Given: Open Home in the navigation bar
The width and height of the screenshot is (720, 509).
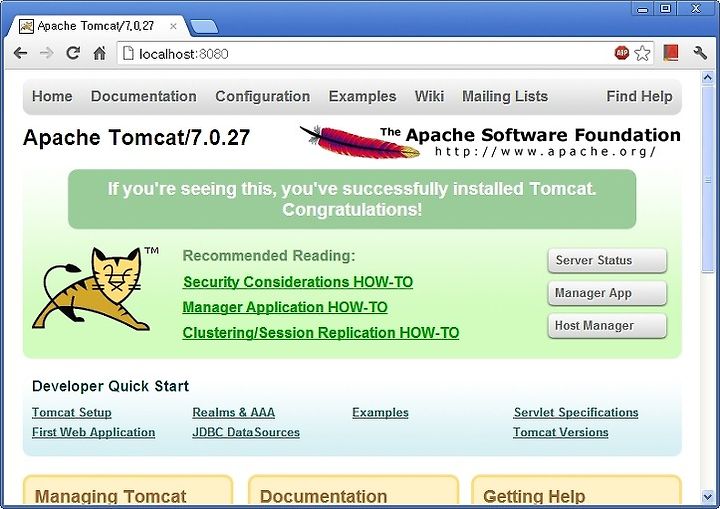Looking at the screenshot, I should [52, 96].
